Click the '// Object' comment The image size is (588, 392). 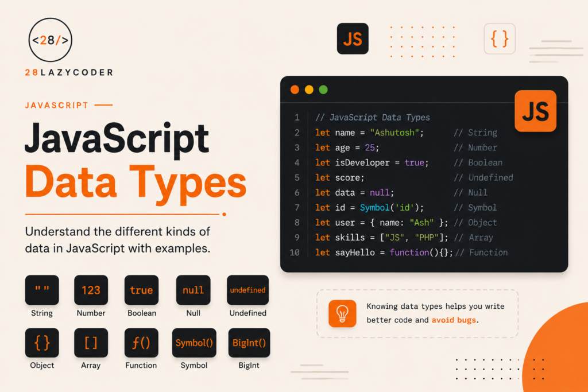tap(475, 223)
